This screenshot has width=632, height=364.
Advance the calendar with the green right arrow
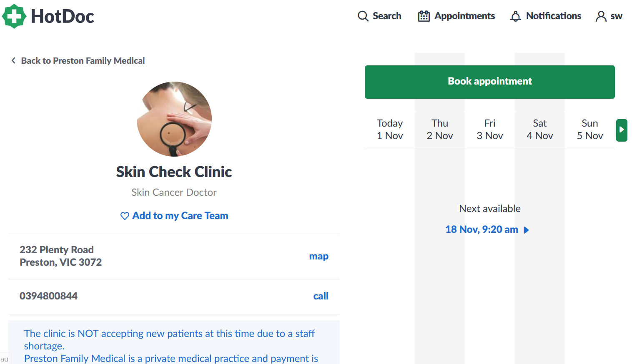pyautogui.click(x=622, y=130)
